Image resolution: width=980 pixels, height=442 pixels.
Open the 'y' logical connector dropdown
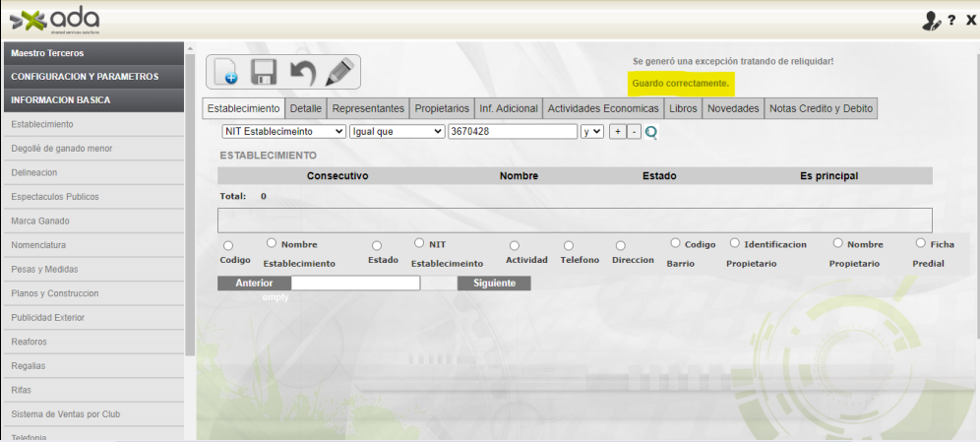pos(591,131)
